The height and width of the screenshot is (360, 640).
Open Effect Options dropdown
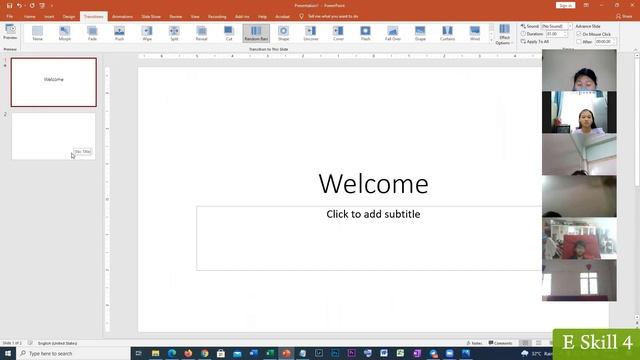[x=504, y=34]
